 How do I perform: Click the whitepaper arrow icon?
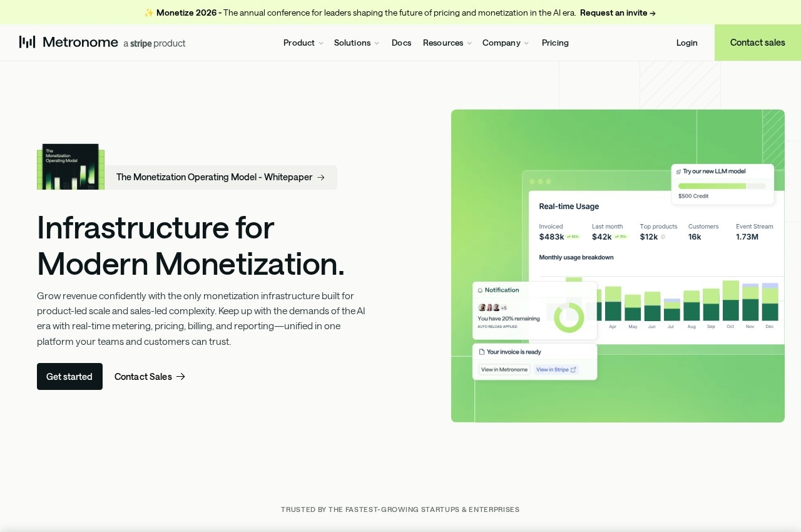(321, 177)
